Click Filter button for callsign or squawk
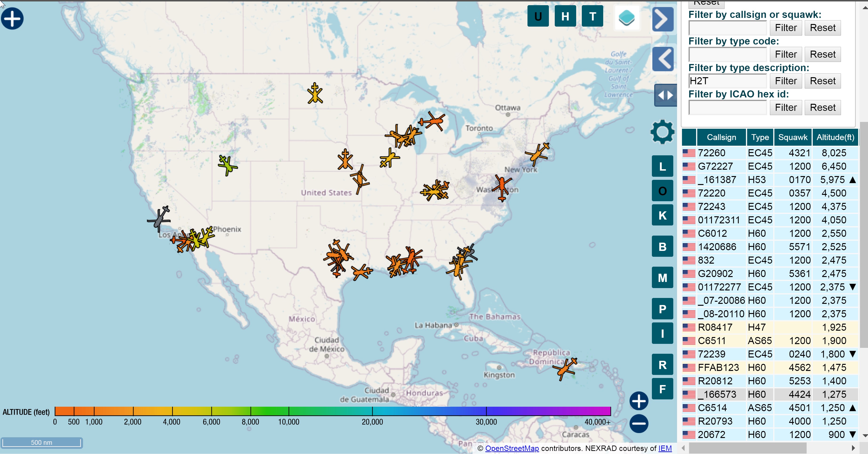The image size is (868, 454). [x=785, y=28]
